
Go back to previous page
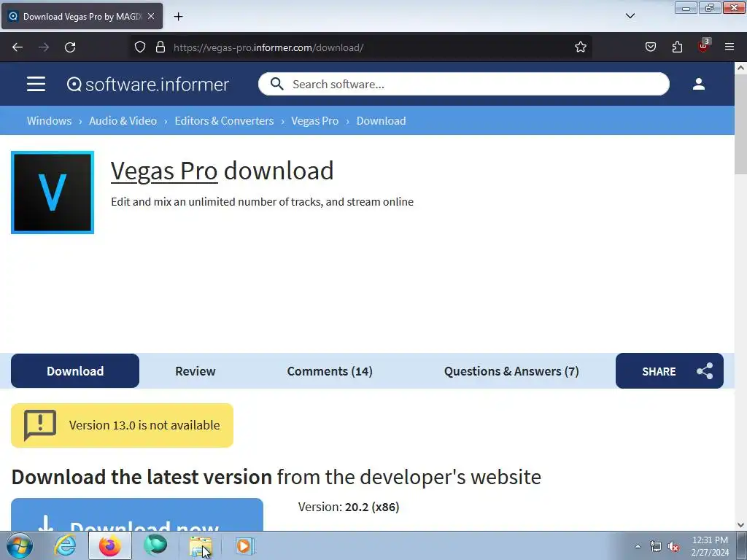18,47
